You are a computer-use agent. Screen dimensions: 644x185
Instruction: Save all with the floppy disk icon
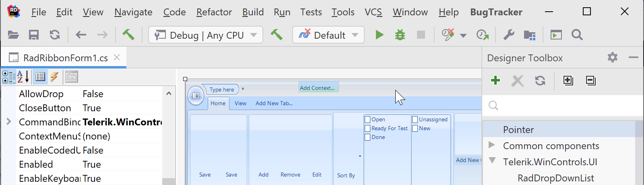click(34, 35)
